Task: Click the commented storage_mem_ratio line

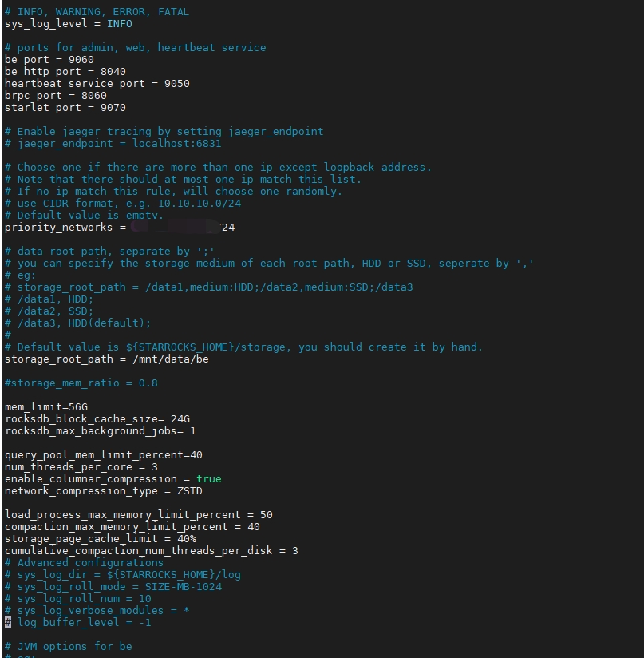Action: pyautogui.click(x=81, y=383)
